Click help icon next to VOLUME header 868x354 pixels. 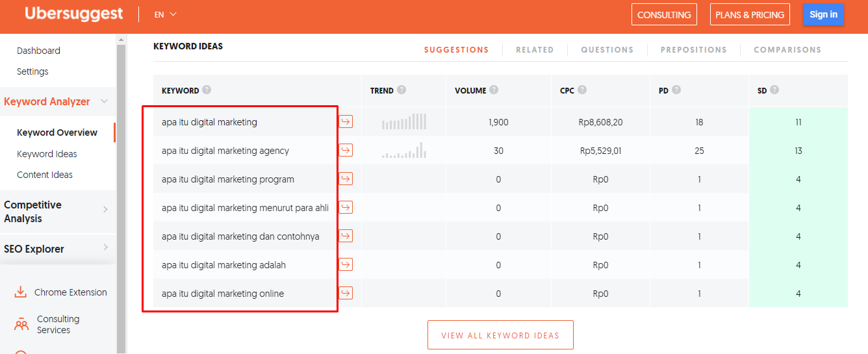pyautogui.click(x=494, y=90)
